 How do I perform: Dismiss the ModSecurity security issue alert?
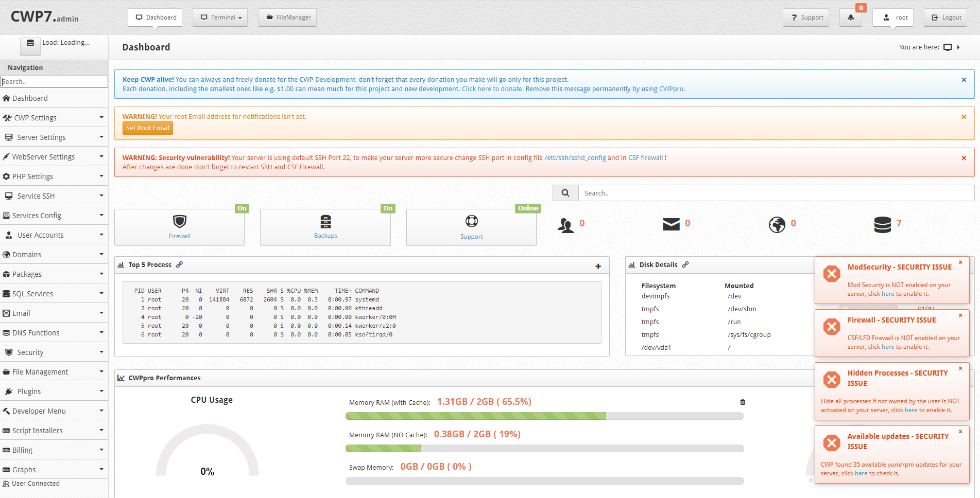click(x=960, y=262)
